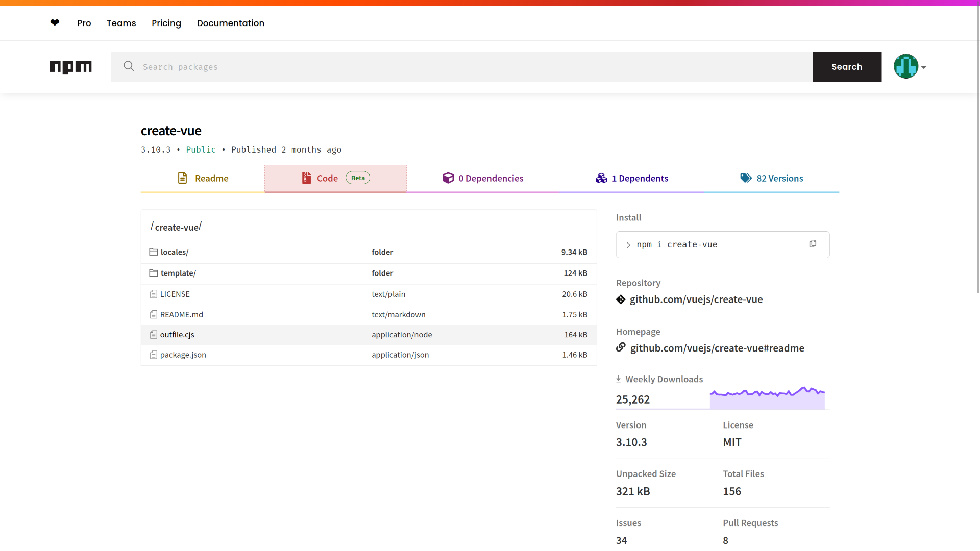Select the magnifying glass search icon

coord(129,66)
